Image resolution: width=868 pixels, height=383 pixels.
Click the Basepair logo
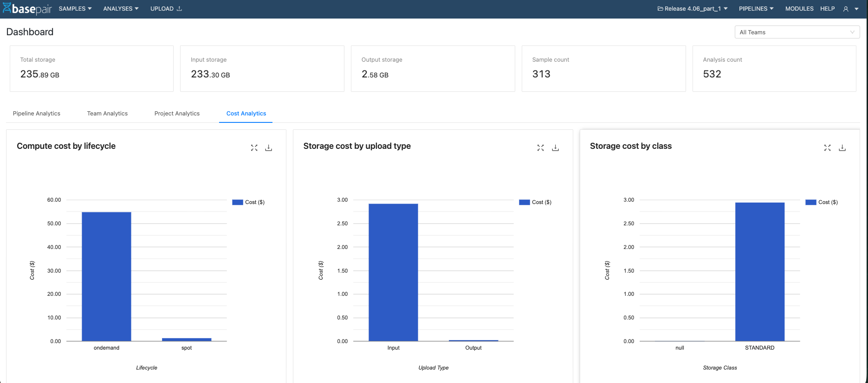tap(27, 9)
